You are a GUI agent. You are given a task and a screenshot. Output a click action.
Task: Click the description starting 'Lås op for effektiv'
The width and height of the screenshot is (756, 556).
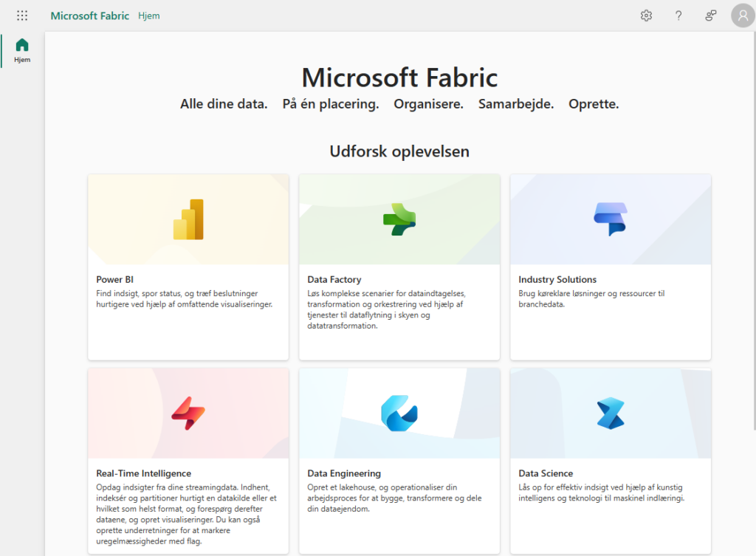click(602, 492)
